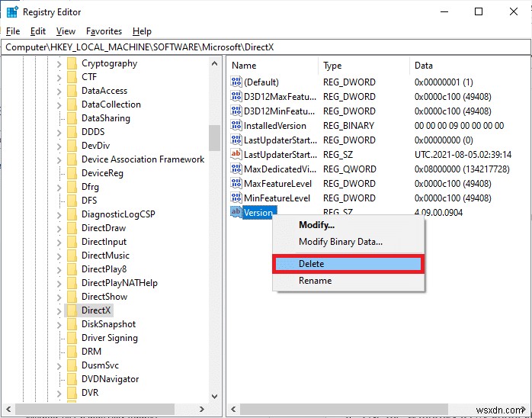Click the DirectX folder icon in tree

tap(72, 310)
